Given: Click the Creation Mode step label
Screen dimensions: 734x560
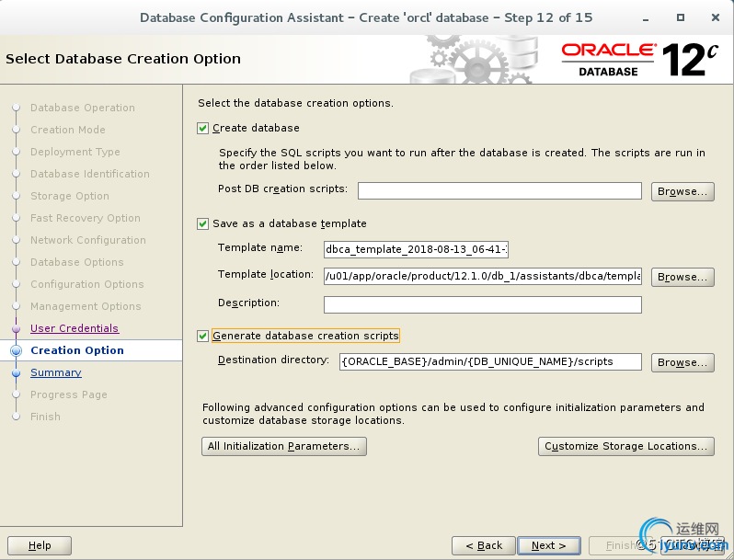Looking at the screenshot, I should (x=68, y=130).
